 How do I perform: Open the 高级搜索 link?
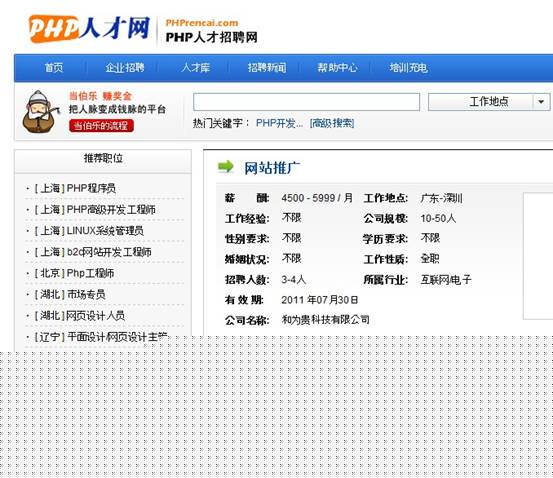332,123
